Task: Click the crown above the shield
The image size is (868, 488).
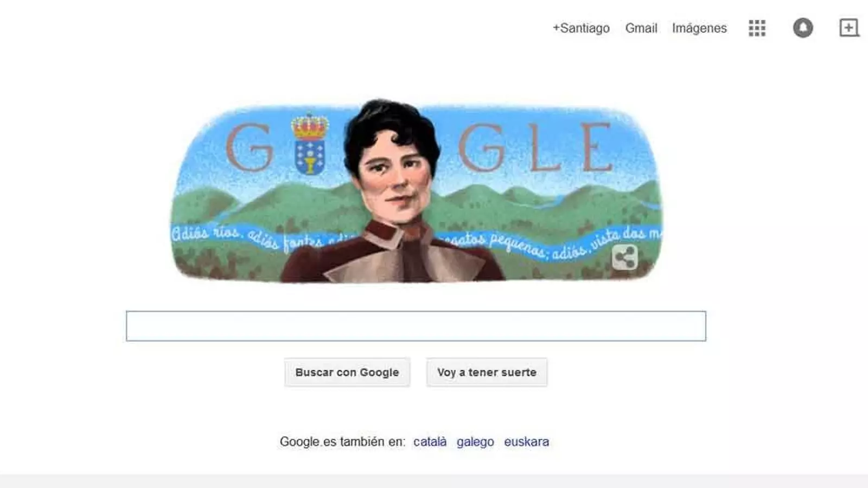Action: [310, 126]
